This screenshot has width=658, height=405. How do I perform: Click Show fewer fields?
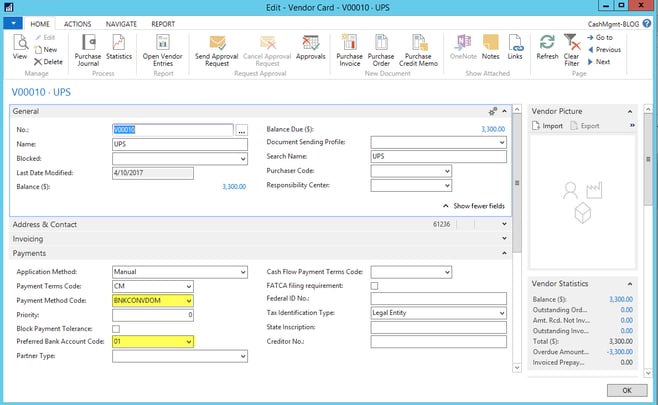coord(474,206)
